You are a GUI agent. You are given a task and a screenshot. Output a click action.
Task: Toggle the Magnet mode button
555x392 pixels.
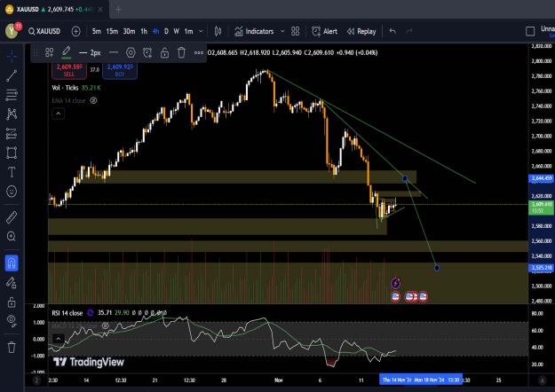coord(12,263)
